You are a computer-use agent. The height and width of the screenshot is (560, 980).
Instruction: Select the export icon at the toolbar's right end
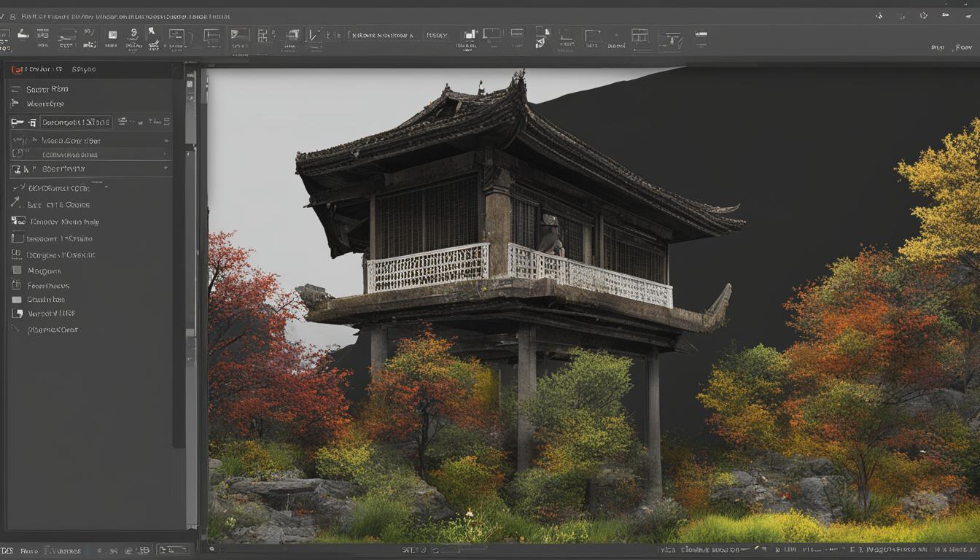701,38
